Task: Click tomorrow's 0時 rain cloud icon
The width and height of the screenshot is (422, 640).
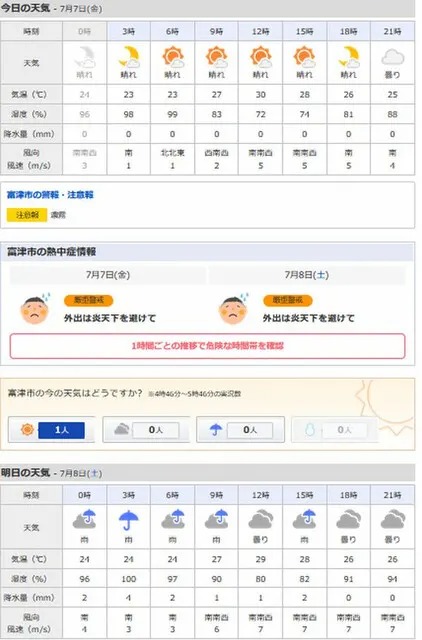Action: pyautogui.click(x=84, y=519)
